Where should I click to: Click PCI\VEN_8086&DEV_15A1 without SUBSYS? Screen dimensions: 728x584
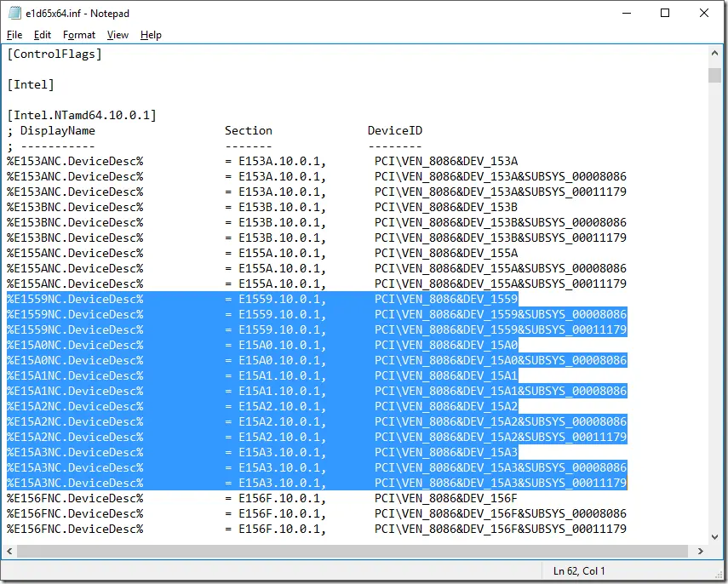[x=446, y=375]
